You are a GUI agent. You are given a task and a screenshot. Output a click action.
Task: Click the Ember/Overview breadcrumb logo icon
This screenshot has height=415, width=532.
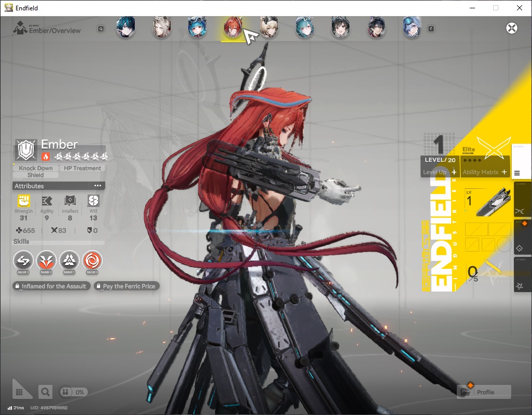tap(20, 28)
